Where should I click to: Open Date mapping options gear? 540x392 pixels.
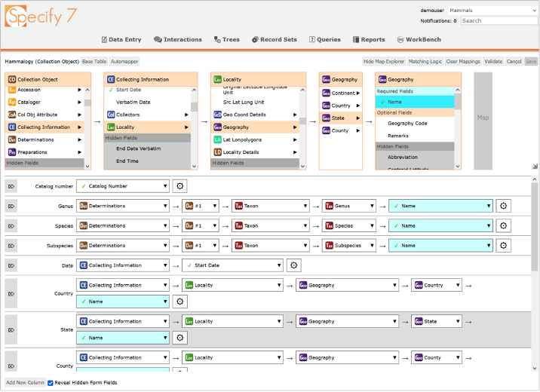(293, 265)
